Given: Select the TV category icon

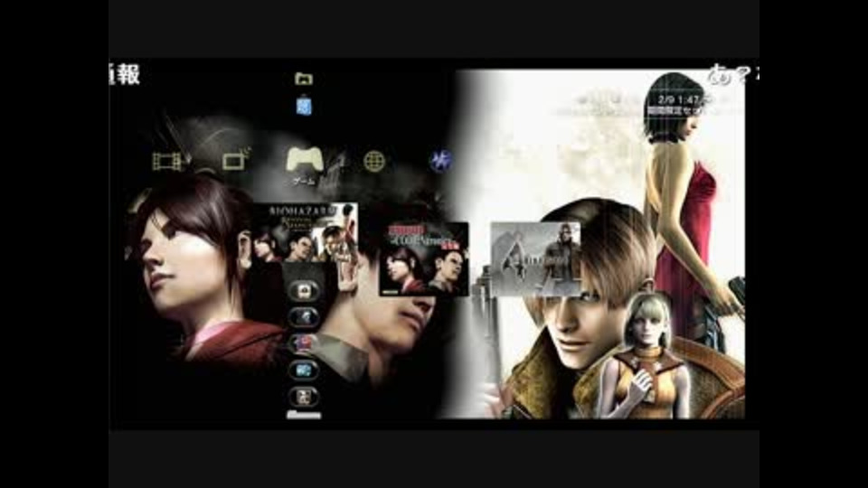Looking at the screenshot, I should [235, 160].
